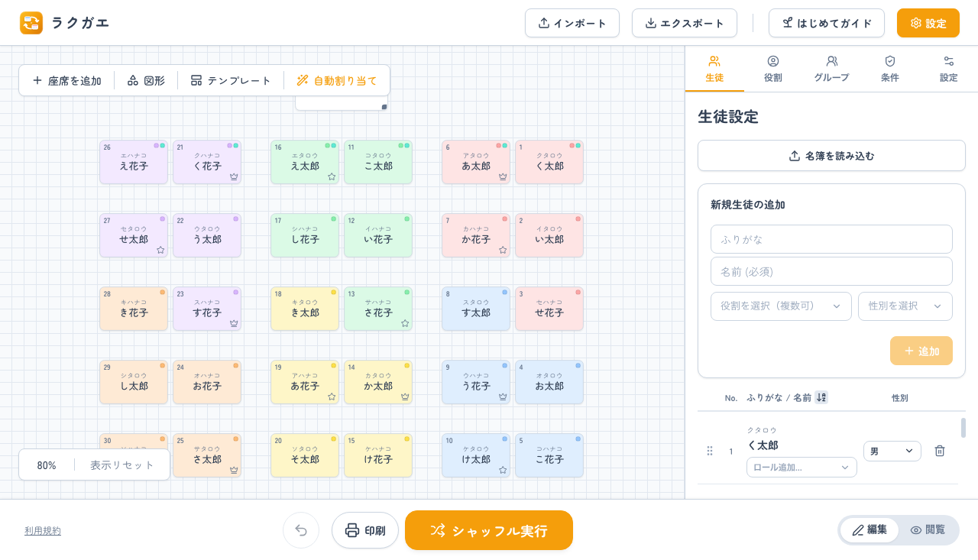This screenshot has height=560, width=978.
Task: Open the グループ tab
Action: click(x=831, y=69)
